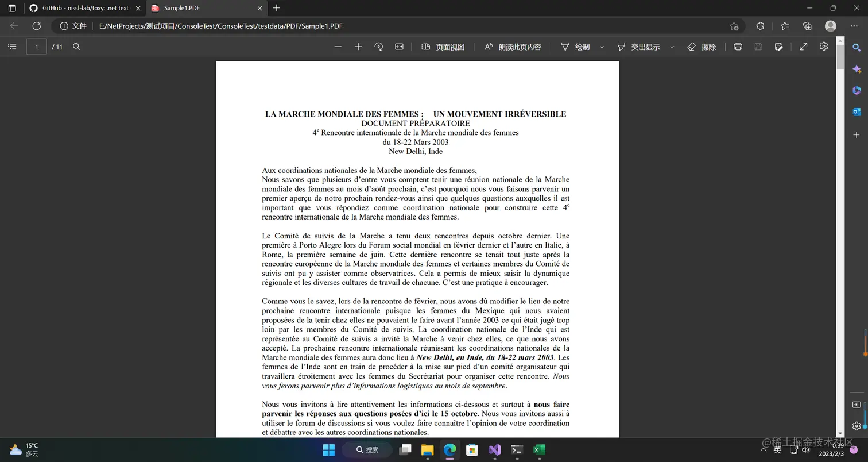Open the PDF table of contents panel
This screenshot has width=868, height=462.
click(12, 47)
